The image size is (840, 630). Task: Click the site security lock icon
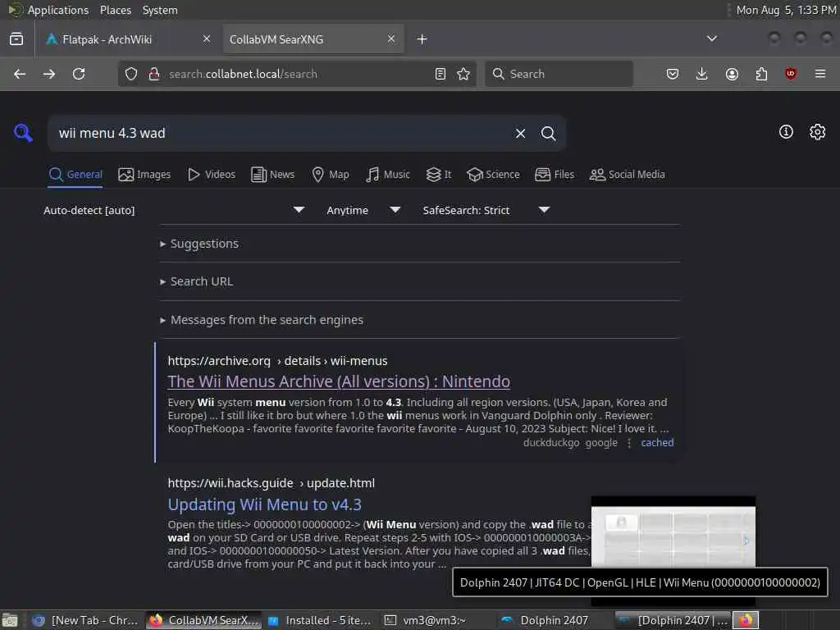coord(154,74)
